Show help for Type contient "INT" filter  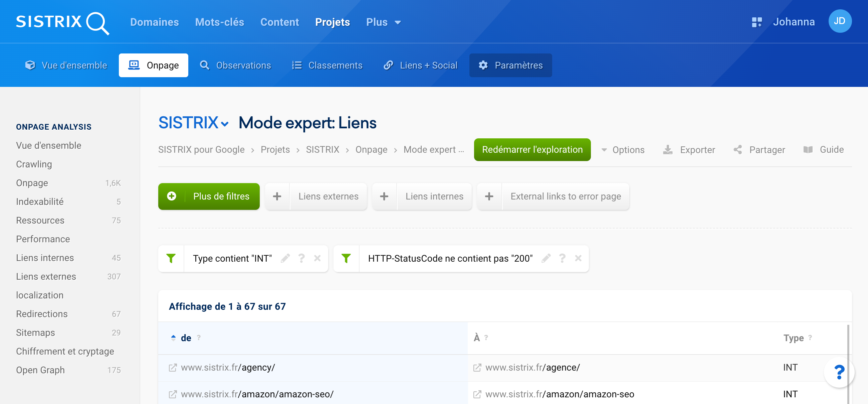click(x=301, y=258)
